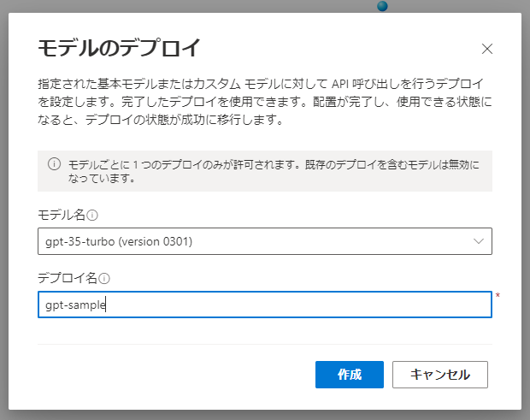
Task: Focus the デプロイ名 field containing gpt-sample
Action: 265,305
